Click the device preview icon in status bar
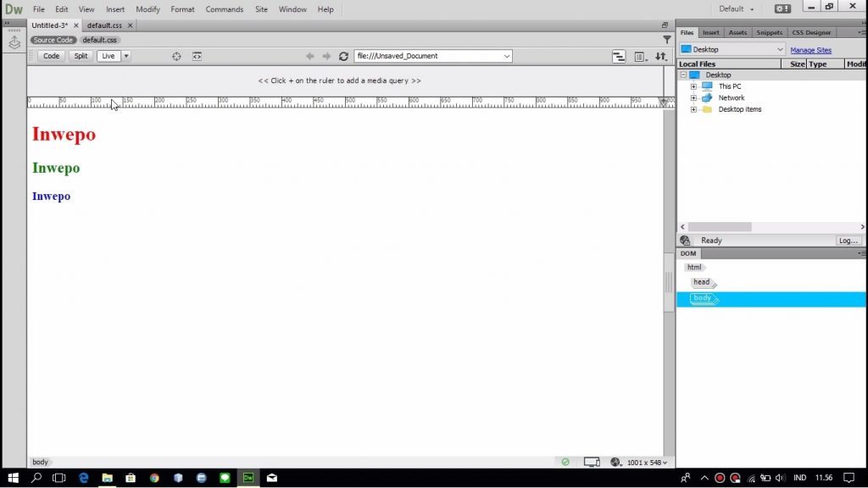 click(x=592, y=462)
